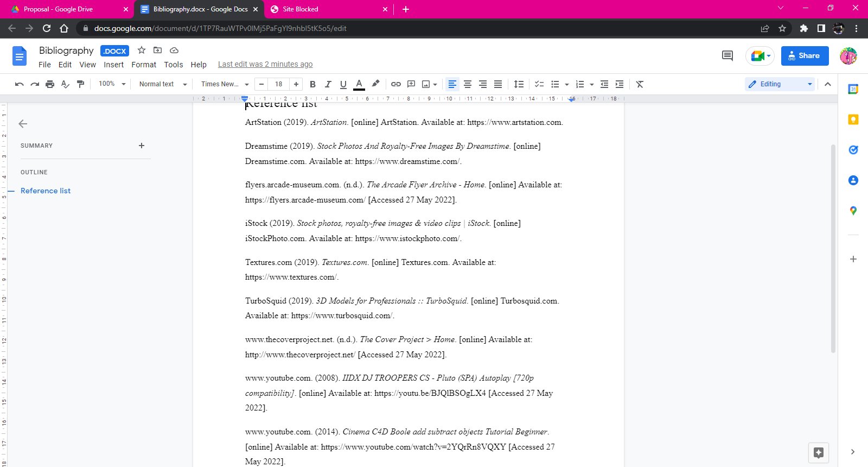Toggle Bold formatting
Viewport: 868px width, 467px height.
click(312, 84)
